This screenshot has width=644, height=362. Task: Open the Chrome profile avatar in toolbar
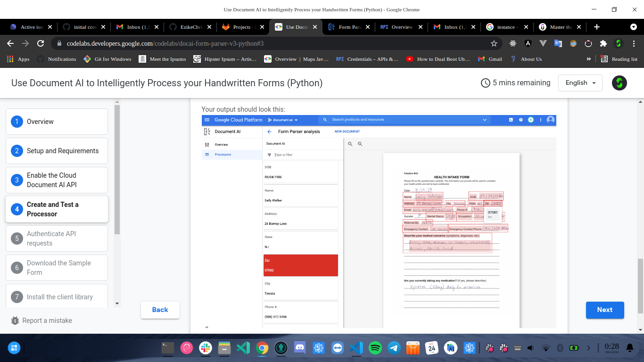pos(619,43)
